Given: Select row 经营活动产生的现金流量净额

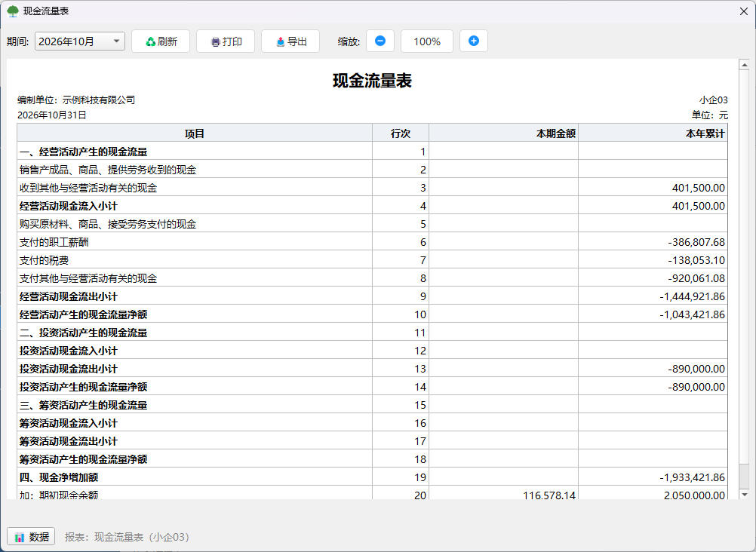Looking at the screenshot, I should pyautogui.click(x=372, y=314).
